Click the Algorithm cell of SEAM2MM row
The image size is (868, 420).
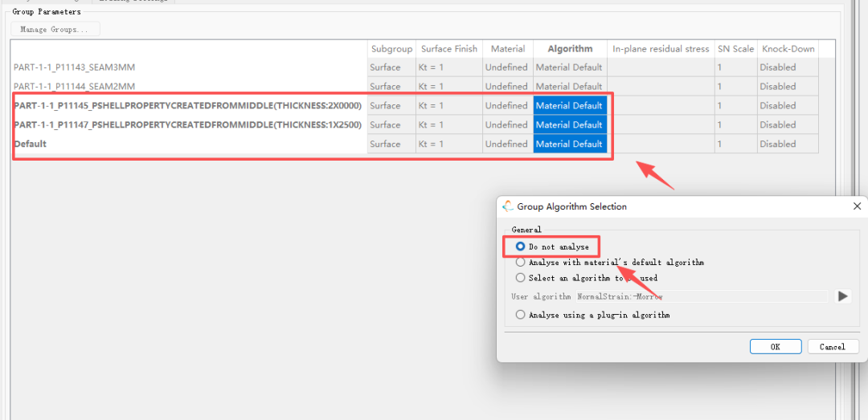[570, 86]
